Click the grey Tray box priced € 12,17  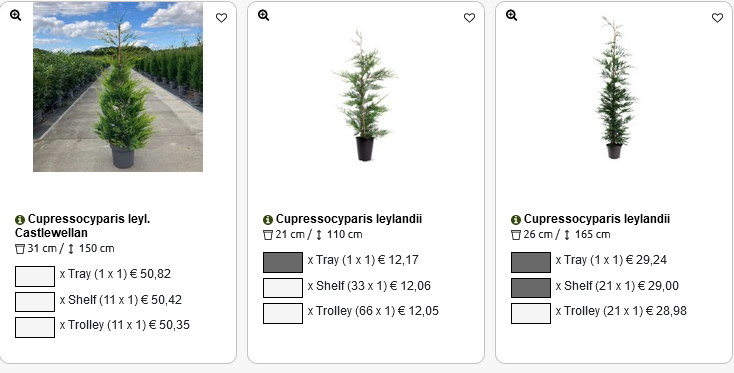(x=283, y=262)
